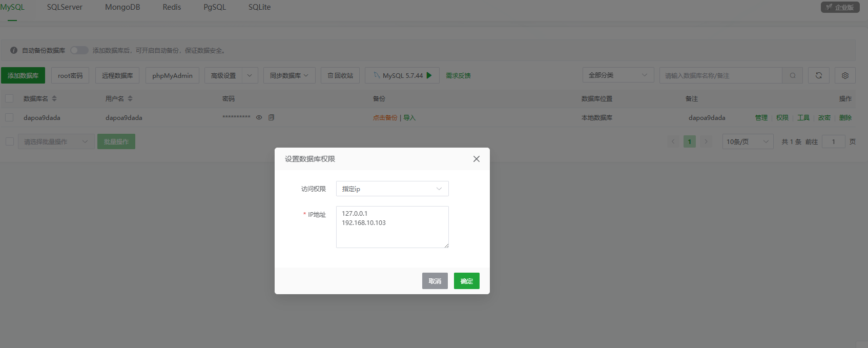Check the dapoa9dada row checkbox
Image resolution: width=868 pixels, height=348 pixels.
coord(9,117)
